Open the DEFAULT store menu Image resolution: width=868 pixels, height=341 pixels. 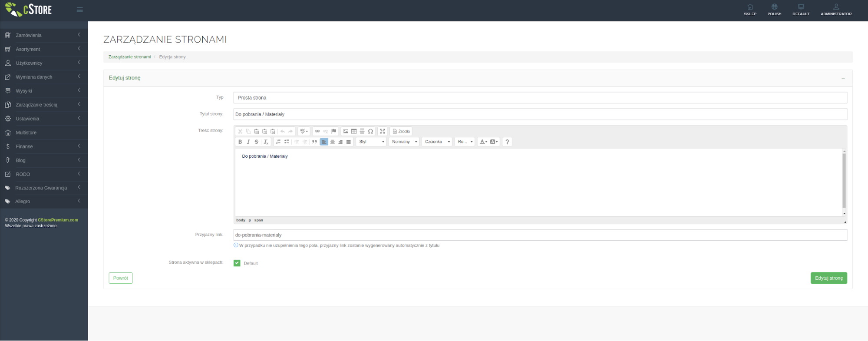click(x=801, y=10)
